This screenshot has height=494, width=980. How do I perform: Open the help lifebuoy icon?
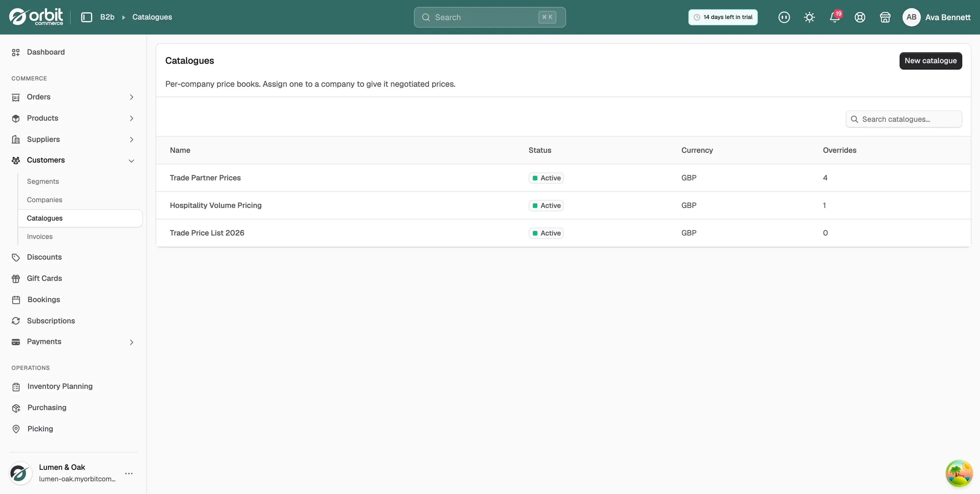coord(860,17)
